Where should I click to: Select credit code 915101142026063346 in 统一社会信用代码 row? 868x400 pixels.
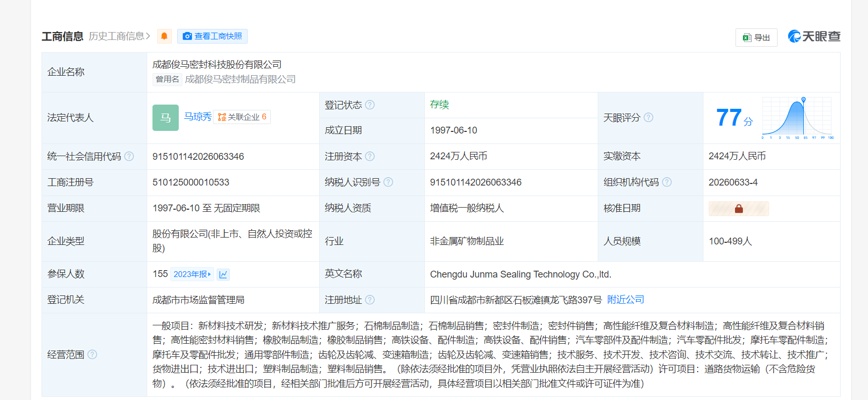coord(198,157)
